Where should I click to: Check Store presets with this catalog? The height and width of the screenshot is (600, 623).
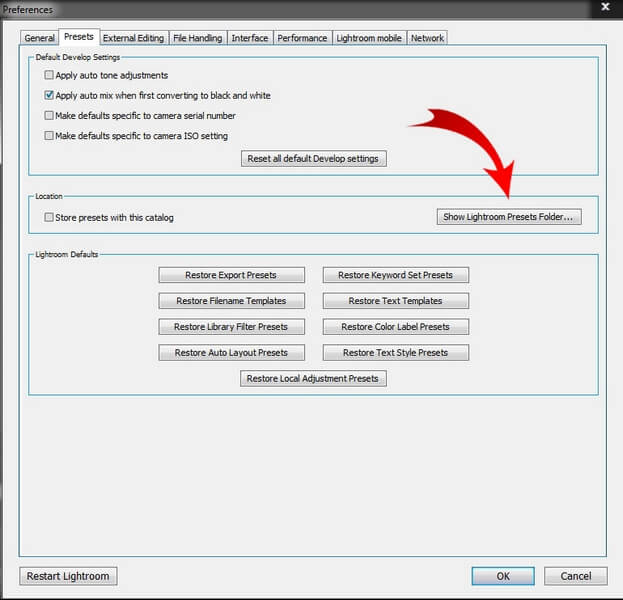pyautogui.click(x=49, y=217)
